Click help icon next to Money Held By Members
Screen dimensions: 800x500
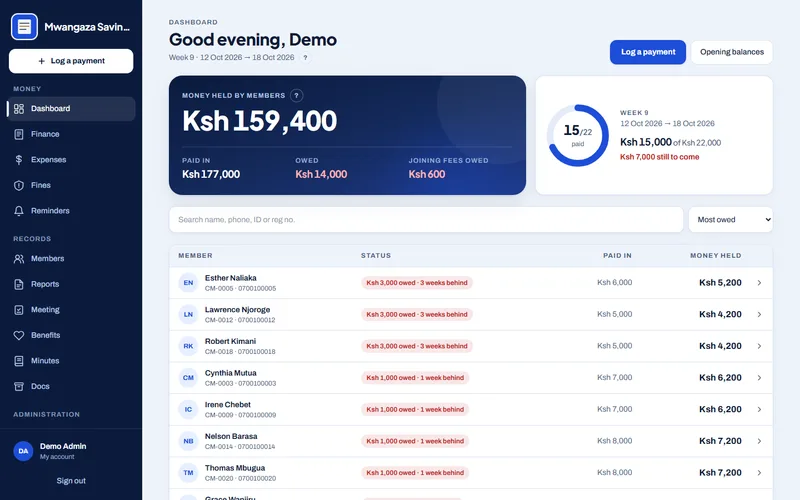[296, 95]
